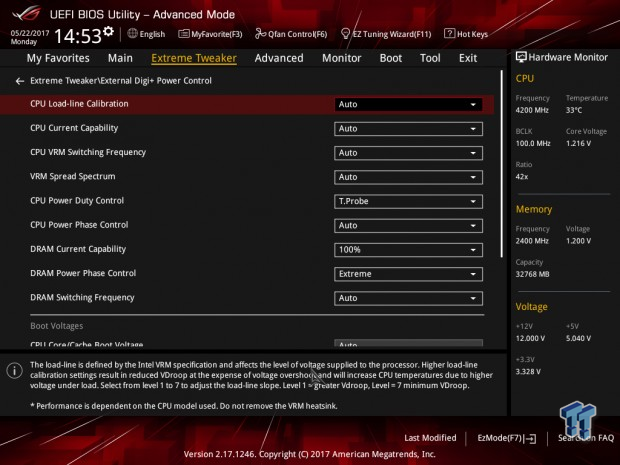Switch to Boot tab
The image size is (620, 465).
tap(391, 58)
